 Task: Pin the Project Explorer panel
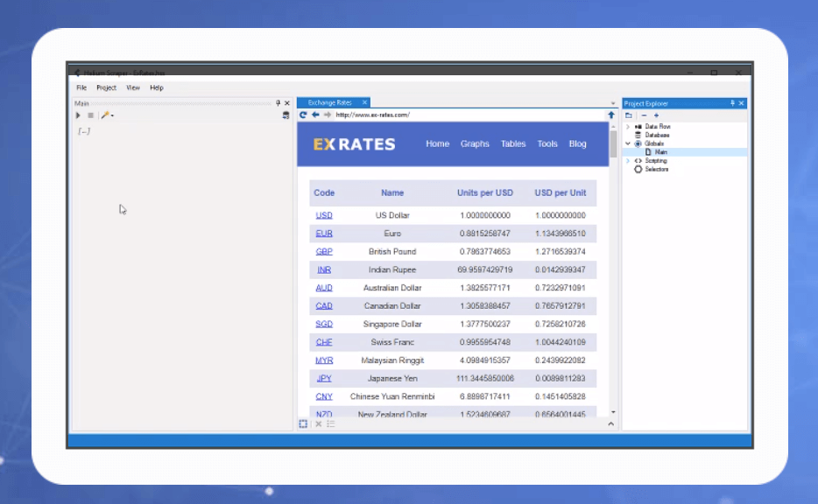pos(732,103)
